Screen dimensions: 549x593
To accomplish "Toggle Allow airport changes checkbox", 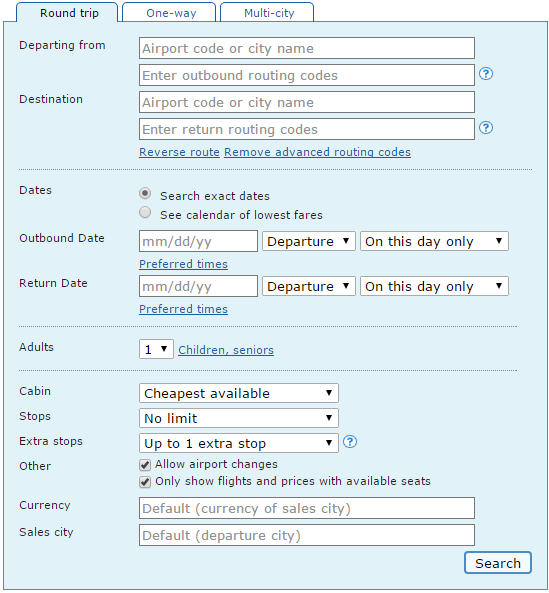I will (x=145, y=464).
